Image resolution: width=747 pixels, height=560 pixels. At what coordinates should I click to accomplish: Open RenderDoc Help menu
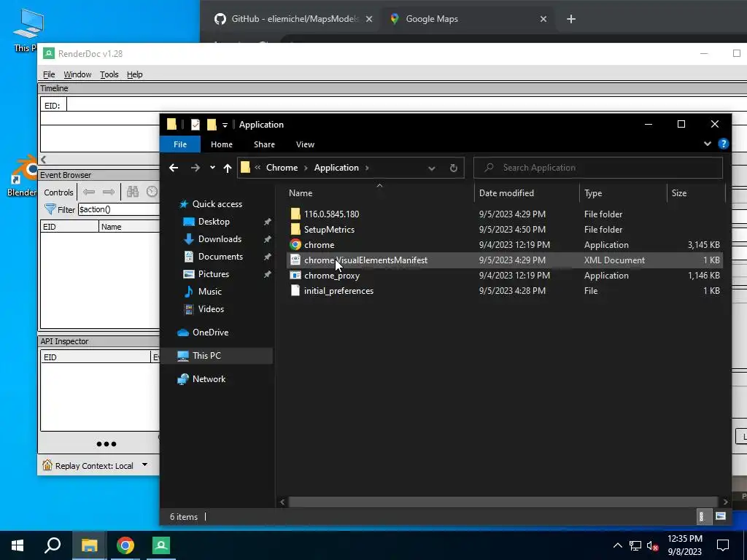tap(134, 74)
